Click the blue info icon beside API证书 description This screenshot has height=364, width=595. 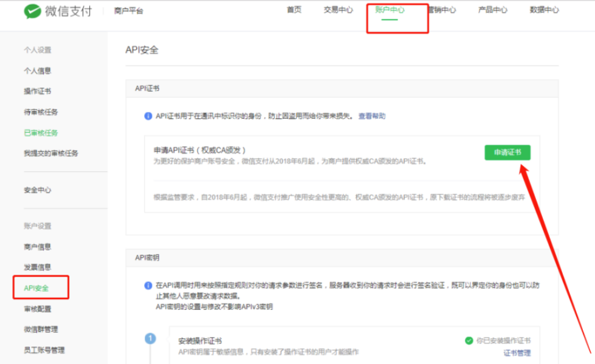[x=148, y=116]
